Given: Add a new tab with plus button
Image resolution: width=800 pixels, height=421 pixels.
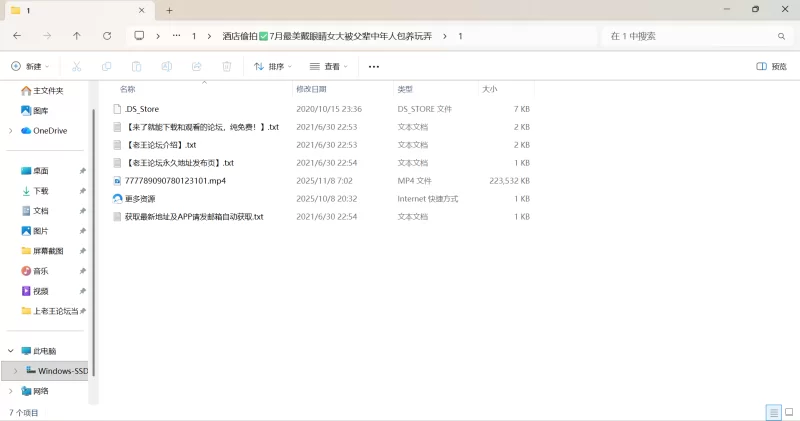Looking at the screenshot, I should coord(169,10).
